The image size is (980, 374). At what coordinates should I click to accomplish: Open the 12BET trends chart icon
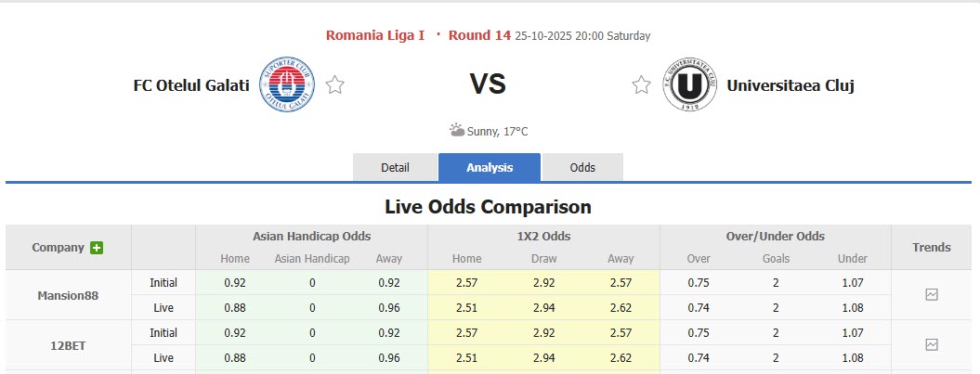click(932, 344)
